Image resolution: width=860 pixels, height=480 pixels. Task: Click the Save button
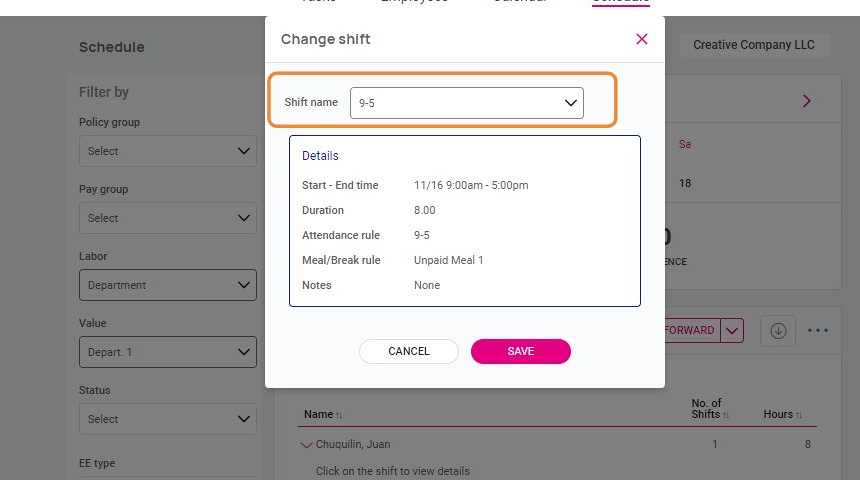(x=520, y=351)
